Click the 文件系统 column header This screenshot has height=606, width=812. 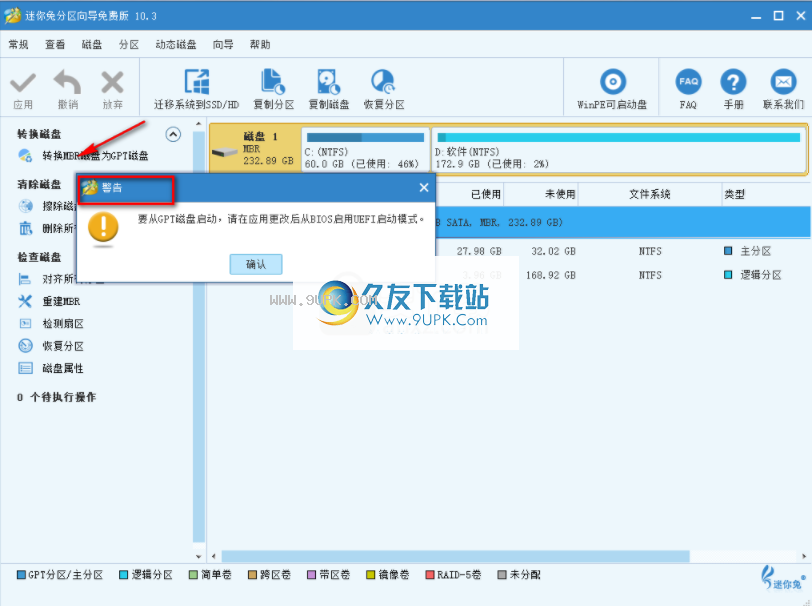[650, 194]
